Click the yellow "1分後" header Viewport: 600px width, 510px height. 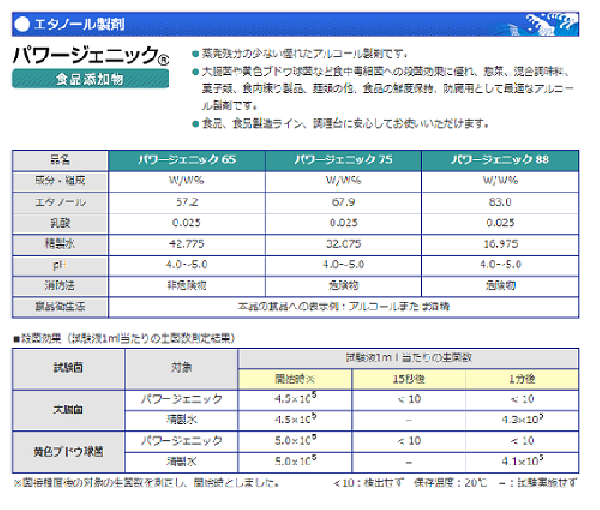coord(522,380)
